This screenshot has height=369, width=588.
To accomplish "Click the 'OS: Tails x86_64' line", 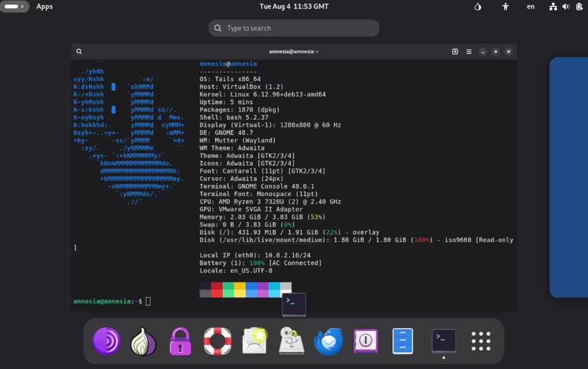I will coord(230,79).
